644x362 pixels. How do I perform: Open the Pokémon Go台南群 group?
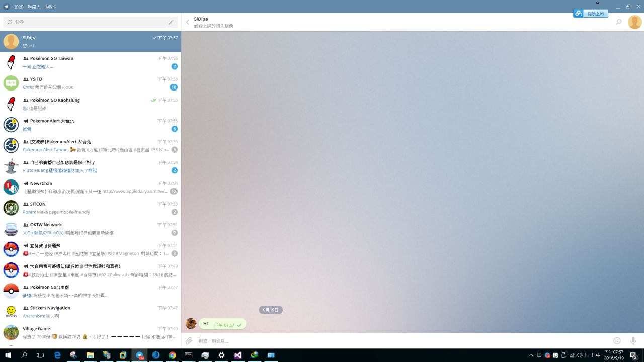pos(91,291)
